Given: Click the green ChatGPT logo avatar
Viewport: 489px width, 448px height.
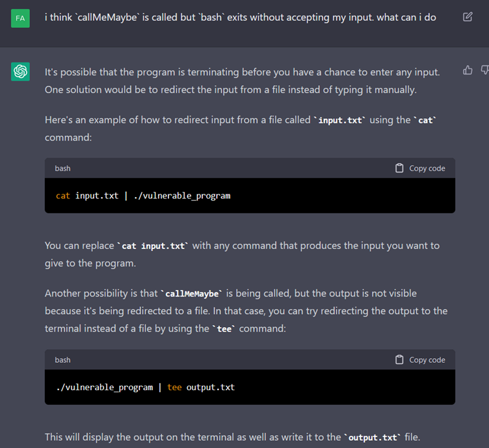Looking at the screenshot, I should [20, 72].
